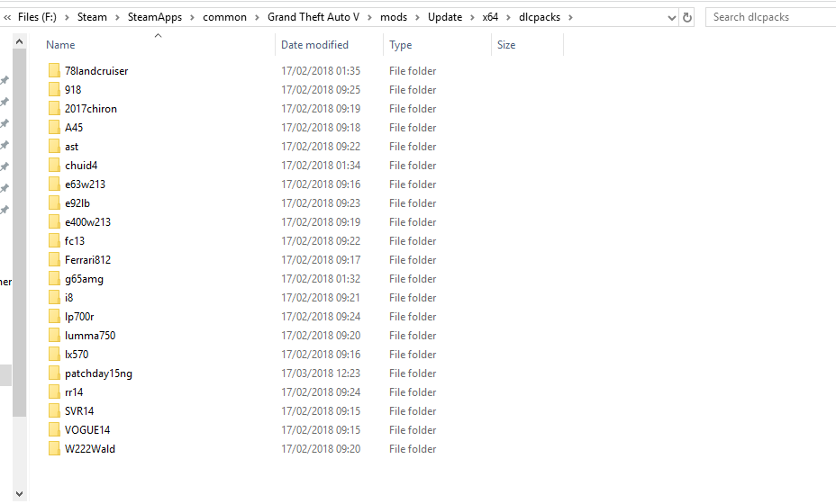Screen dimensions: 836x504
Task: Navigate to Steam breadcrumb
Action: tap(92, 17)
